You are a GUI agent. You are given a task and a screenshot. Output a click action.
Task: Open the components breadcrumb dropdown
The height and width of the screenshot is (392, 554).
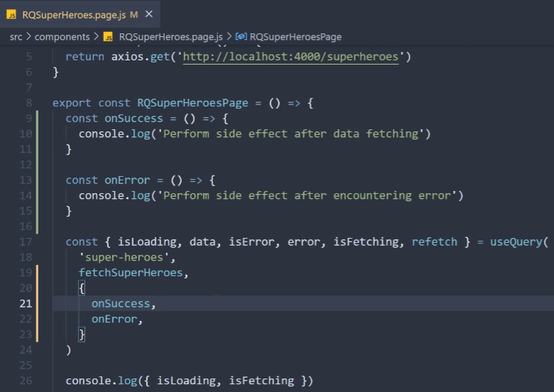[x=62, y=36]
